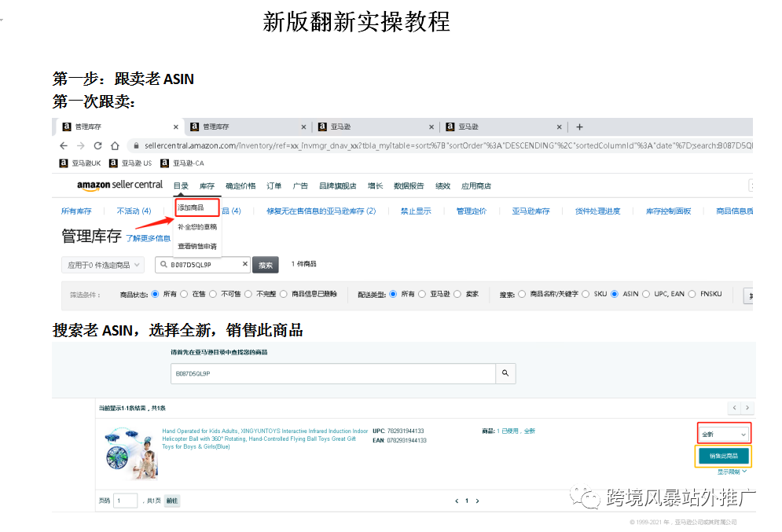Select the 在售 product status radio
This screenshot has height=532, width=782.
click(x=184, y=294)
